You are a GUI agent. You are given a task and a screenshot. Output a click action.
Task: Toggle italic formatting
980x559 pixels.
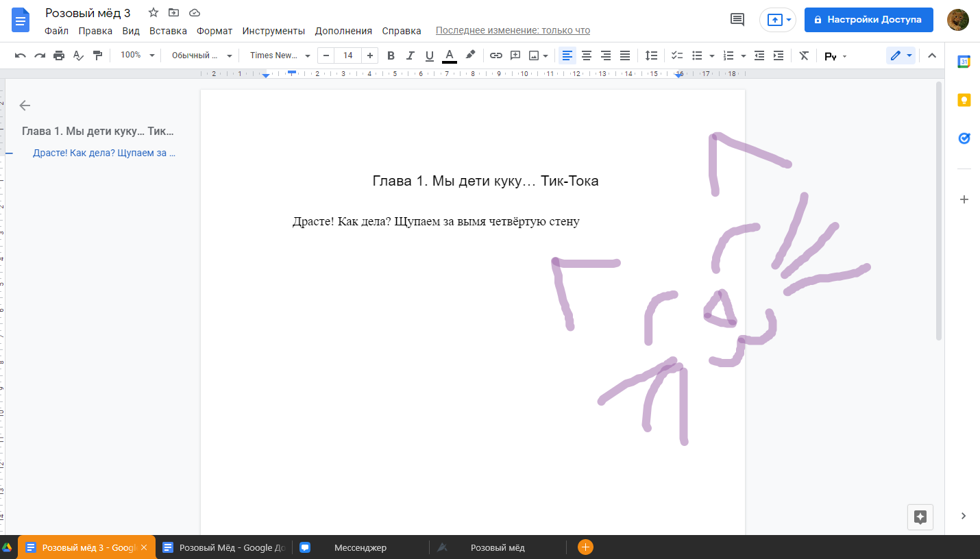click(410, 55)
